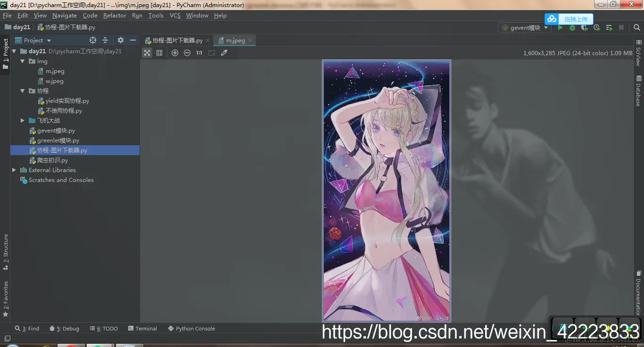
Task: Close the 协程-图片下载器.py tab
Action: (x=208, y=41)
